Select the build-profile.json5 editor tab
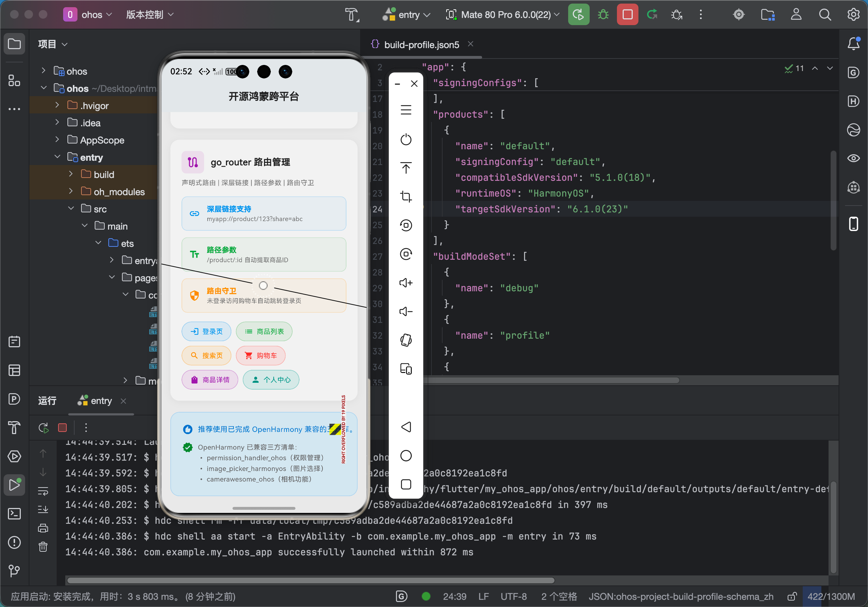This screenshot has width=868, height=607. (421, 44)
